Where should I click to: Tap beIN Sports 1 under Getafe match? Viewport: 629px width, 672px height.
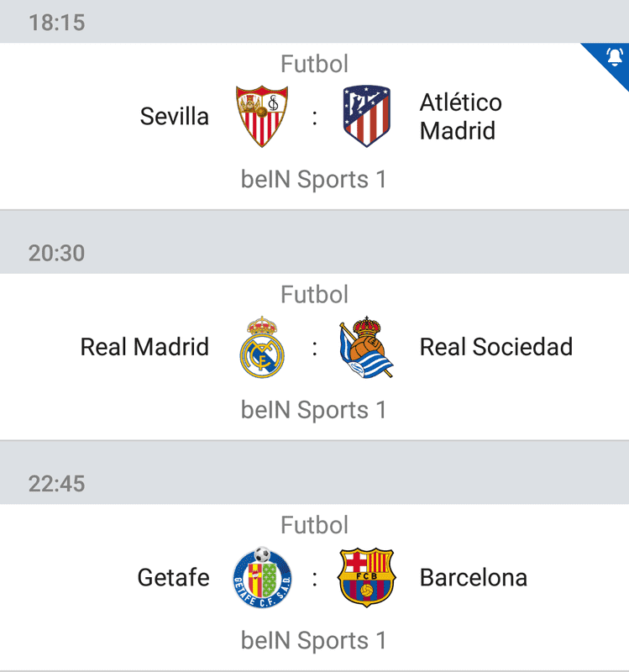(314, 640)
